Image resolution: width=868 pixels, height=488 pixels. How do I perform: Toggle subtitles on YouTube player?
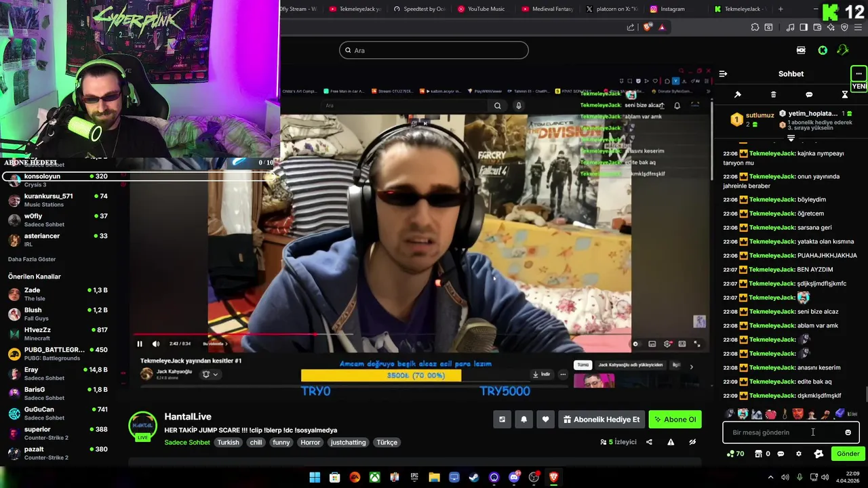pos(652,344)
